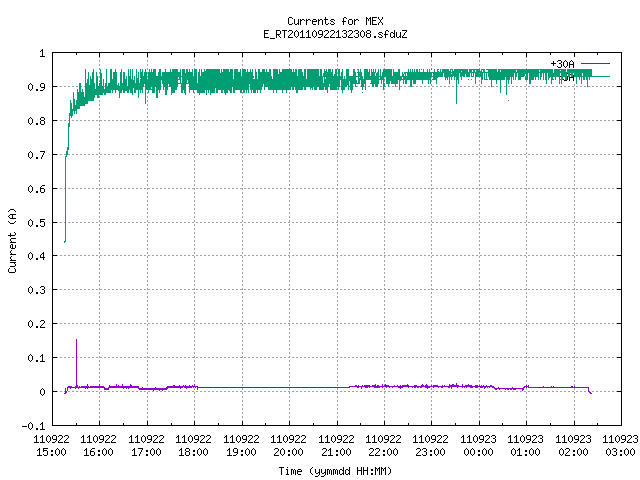Screen dimensions: 640x480
Task: Click the y-axis tick value "0.9"
Action: tap(36, 87)
